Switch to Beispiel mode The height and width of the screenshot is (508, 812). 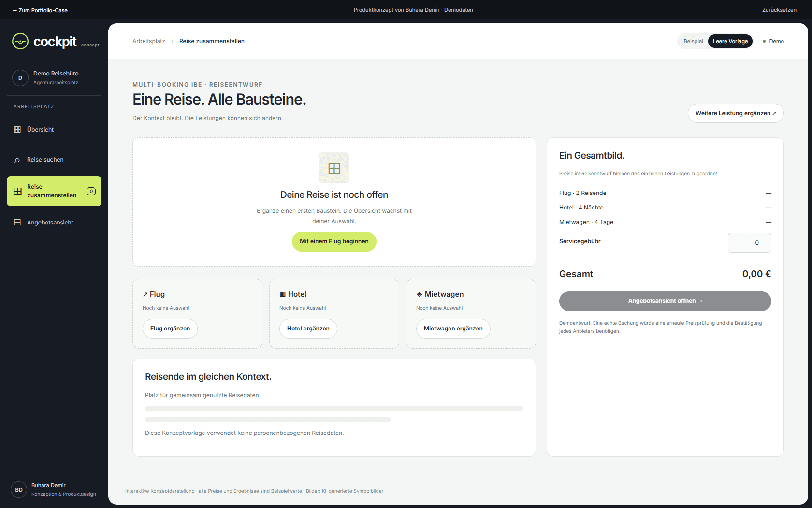click(693, 41)
